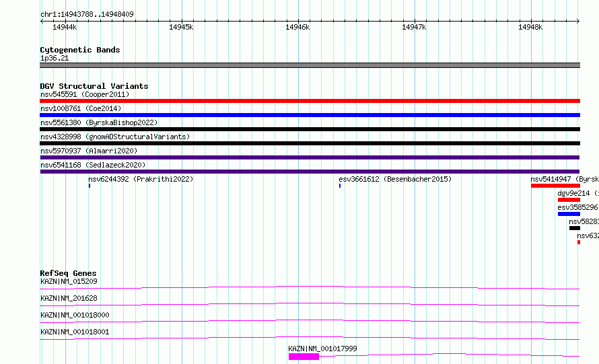Click the small blue nsv6244392 variant marker

(x=90, y=186)
